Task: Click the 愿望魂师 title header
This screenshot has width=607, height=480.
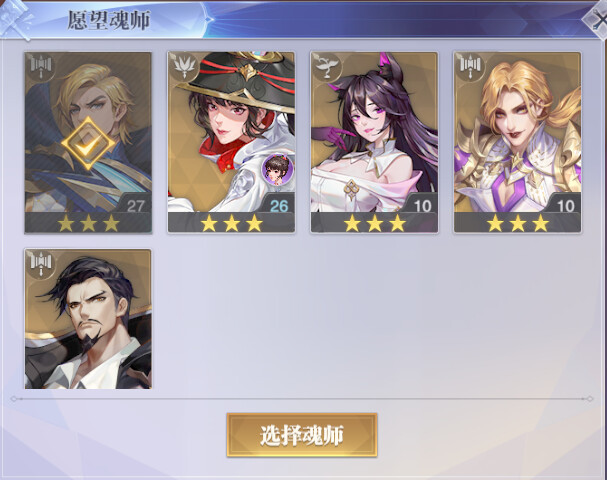Action: (109, 21)
